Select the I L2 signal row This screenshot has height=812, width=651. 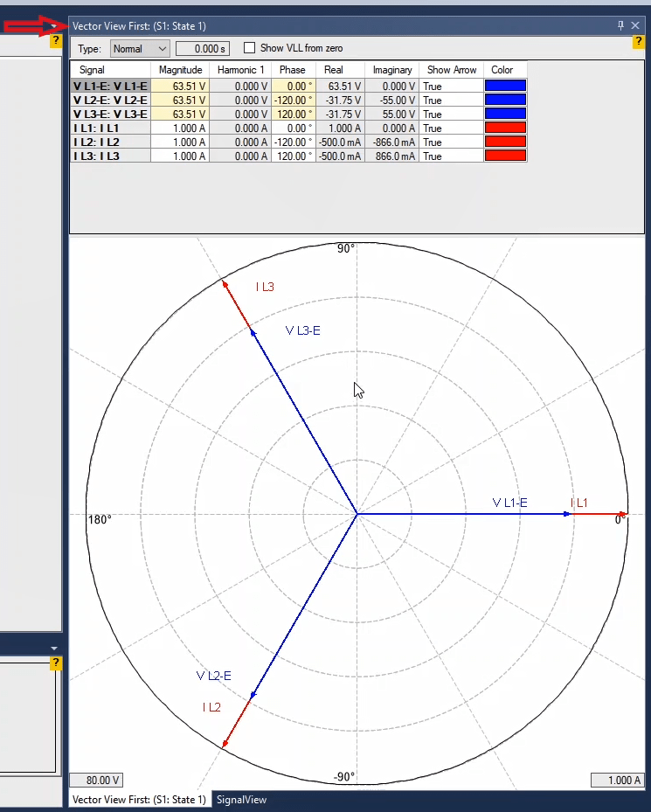click(110, 142)
